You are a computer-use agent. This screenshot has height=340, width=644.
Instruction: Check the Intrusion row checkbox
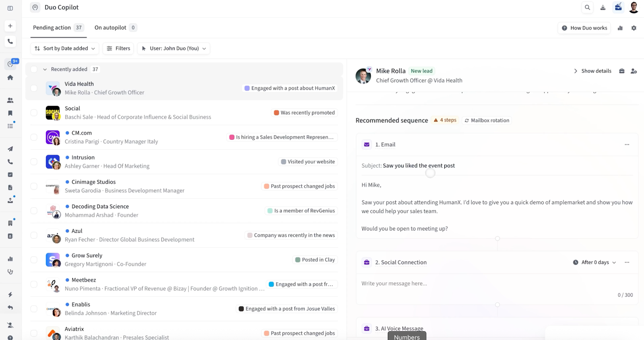(x=34, y=162)
